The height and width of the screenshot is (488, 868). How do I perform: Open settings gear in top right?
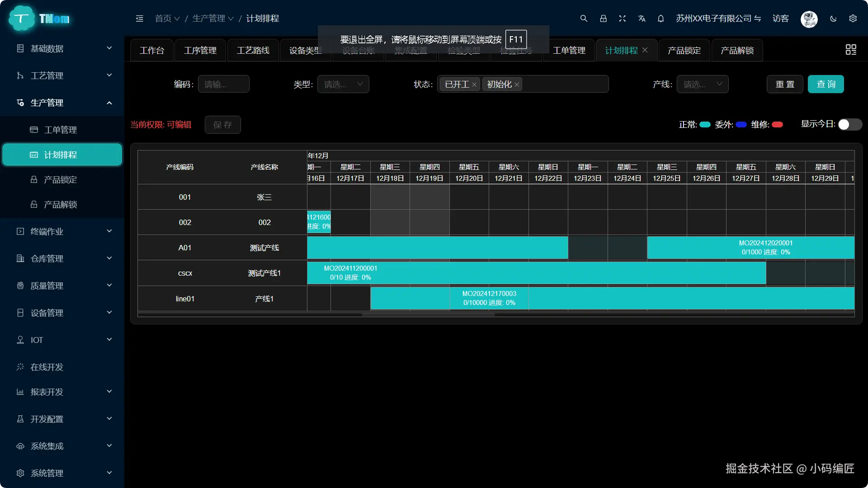click(853, 19)
